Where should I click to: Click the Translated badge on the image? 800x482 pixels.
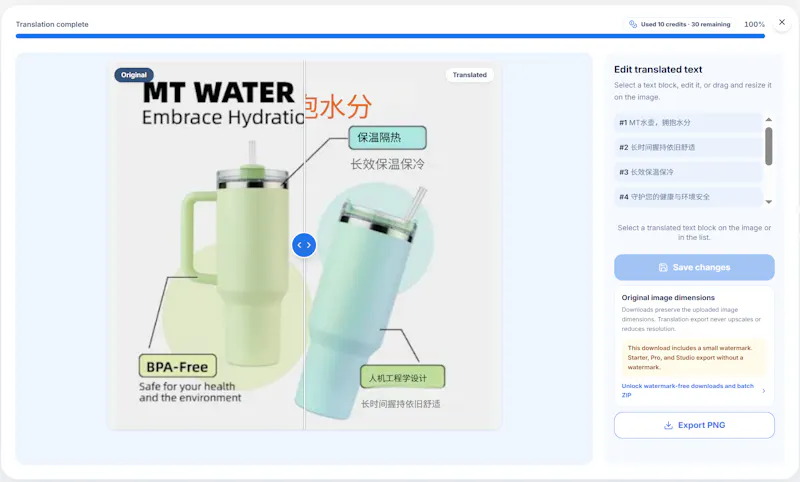(469, 75)
